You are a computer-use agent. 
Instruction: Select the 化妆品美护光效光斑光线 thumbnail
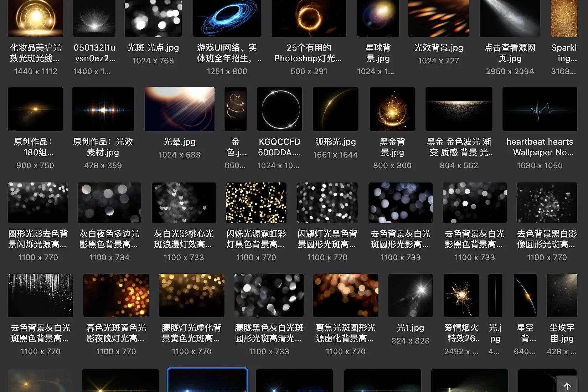[36, 18]
